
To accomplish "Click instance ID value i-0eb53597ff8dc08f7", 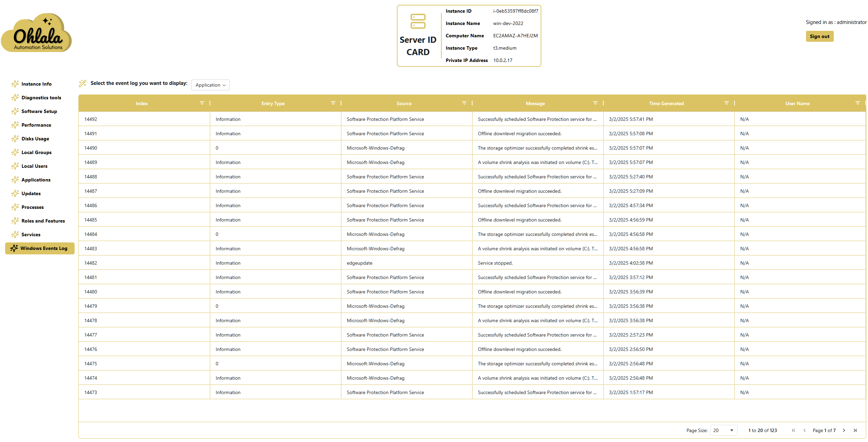I will click(x=516, y=11).
